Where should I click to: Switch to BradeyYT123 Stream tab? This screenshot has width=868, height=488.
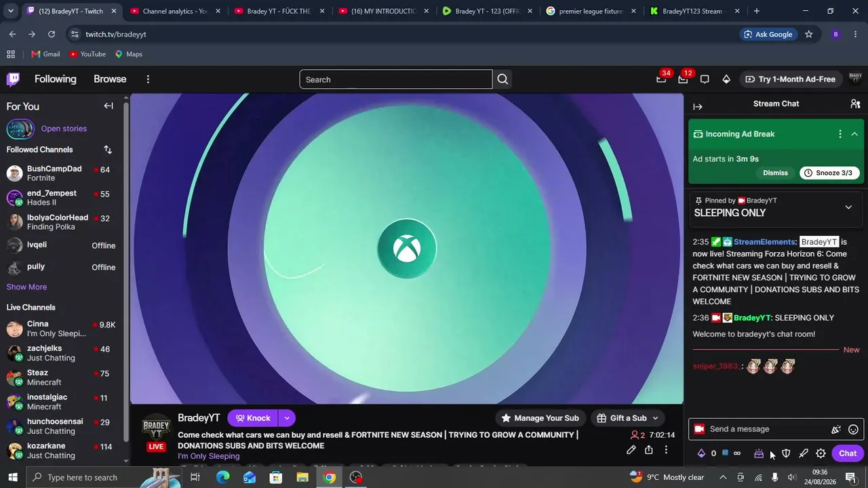pyautogui.click(x=694, y=11)
